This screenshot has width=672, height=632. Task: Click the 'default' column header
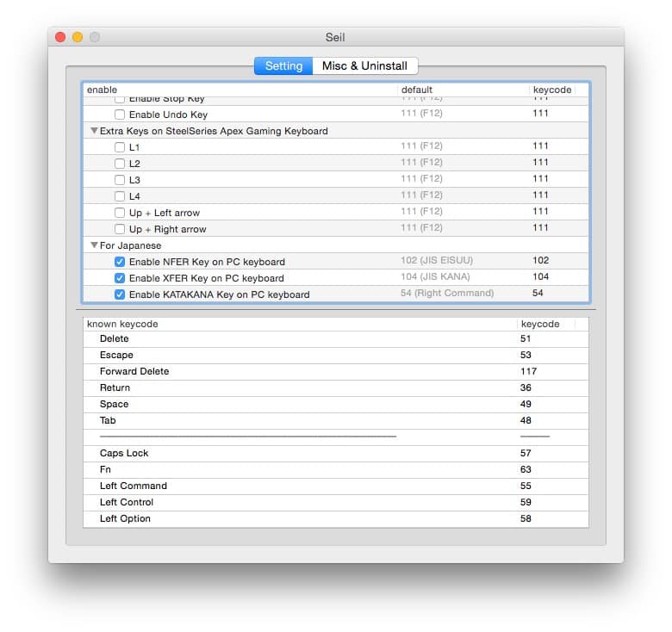pos(417,90)
